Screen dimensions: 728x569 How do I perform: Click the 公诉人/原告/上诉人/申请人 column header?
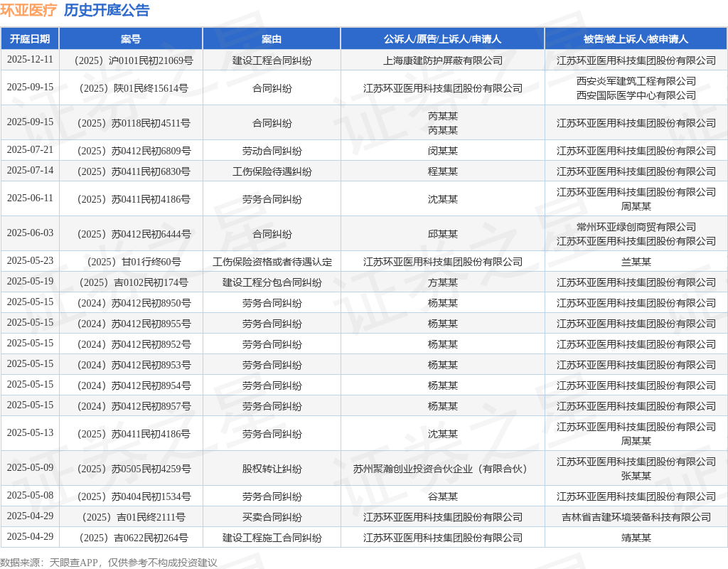coord(442,39)
